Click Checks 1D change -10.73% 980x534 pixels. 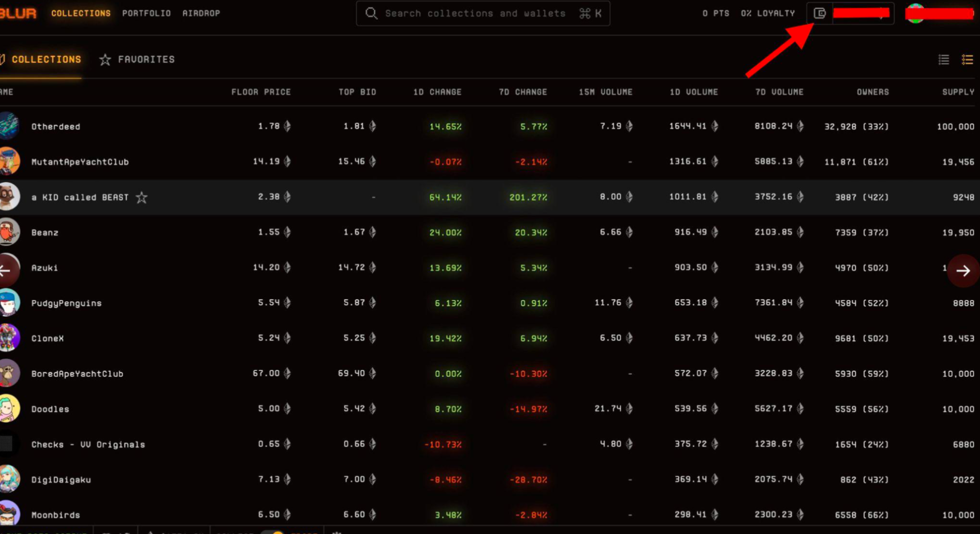[443, 444]
